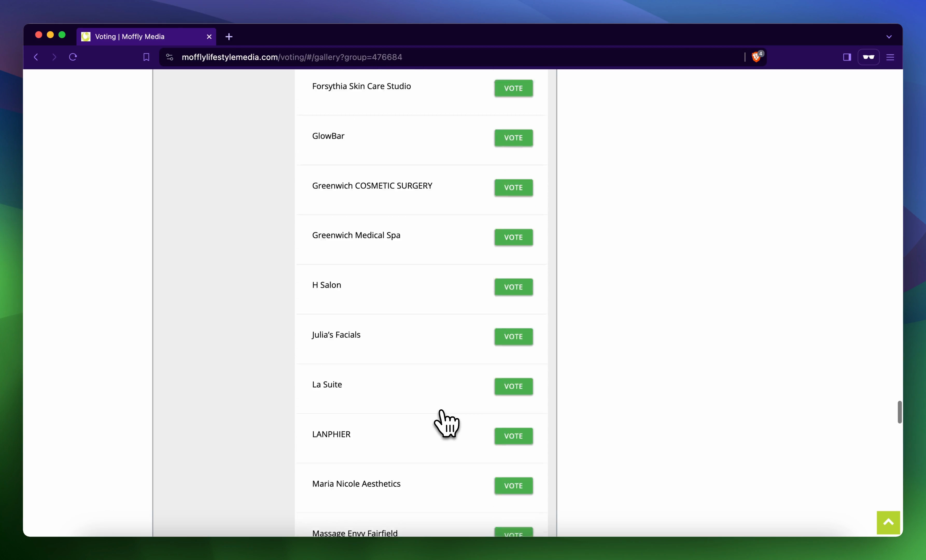Bookmark this page via bookmark icon

click(x=146, y=57)
